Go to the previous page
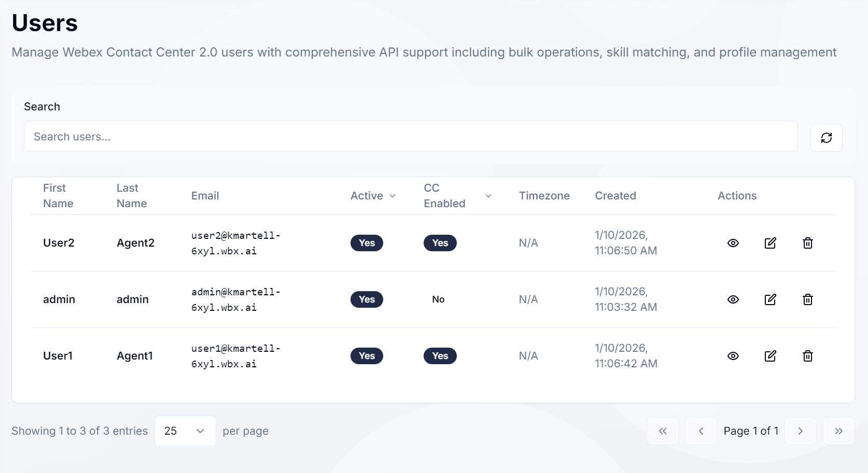This screenshot has width=868, height=473. [x=701, y=431]
